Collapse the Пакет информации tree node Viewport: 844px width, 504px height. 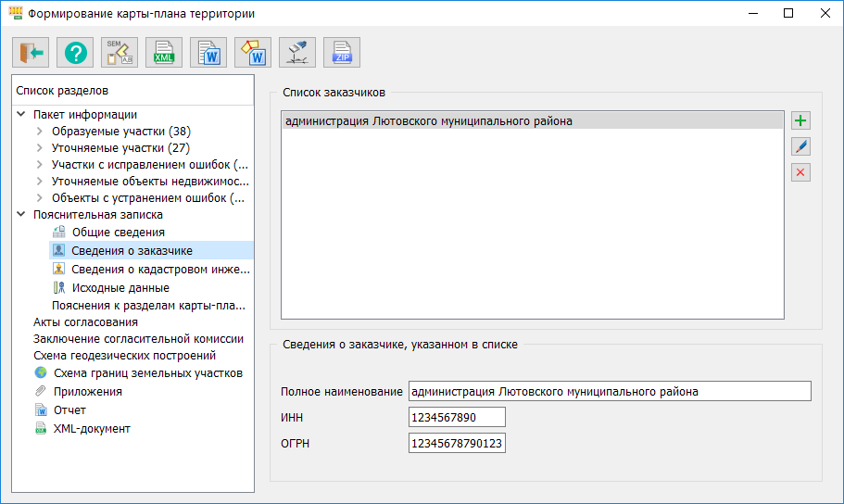[x=21, y=115]
